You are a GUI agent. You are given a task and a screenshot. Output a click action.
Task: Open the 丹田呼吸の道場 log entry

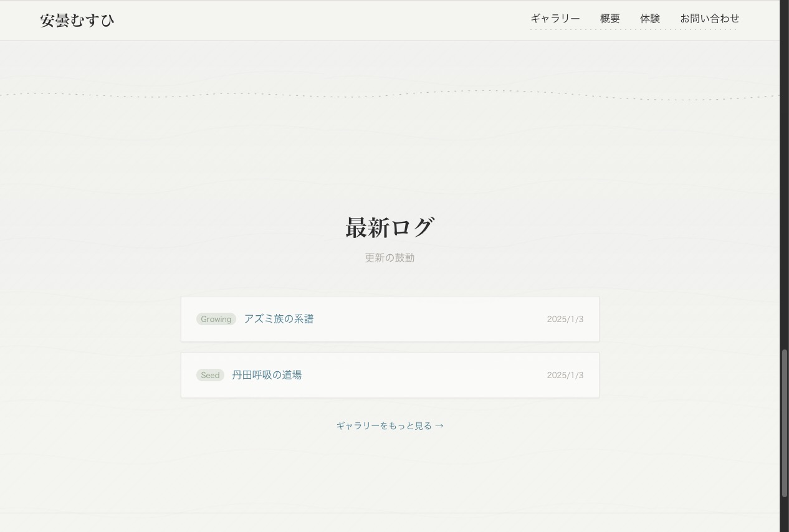pos(267,374)
